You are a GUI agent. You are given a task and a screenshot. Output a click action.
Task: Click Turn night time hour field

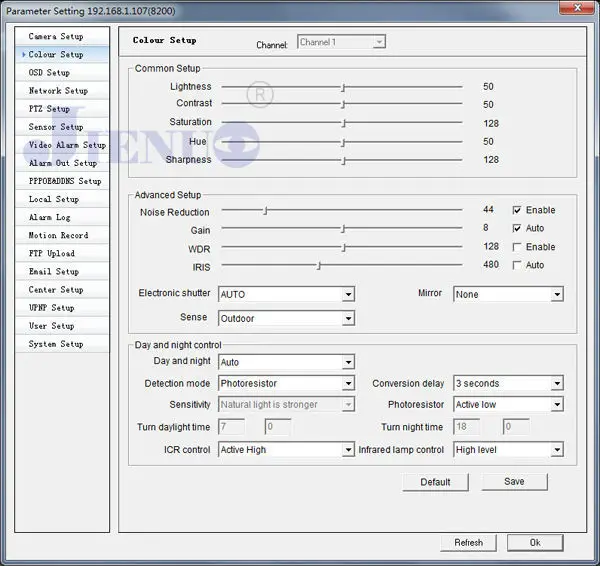[x=466, y=426]
